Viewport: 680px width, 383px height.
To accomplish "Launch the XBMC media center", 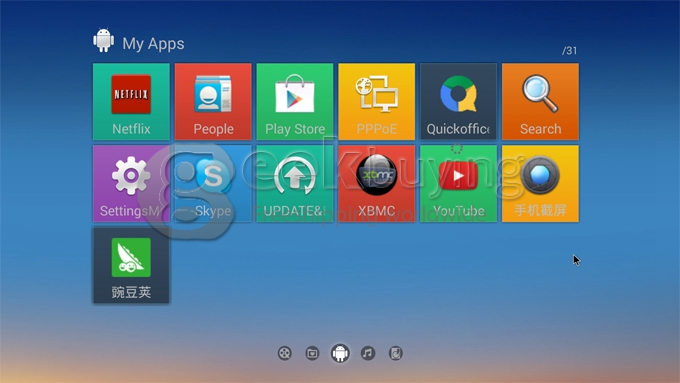I will [376, 183].
